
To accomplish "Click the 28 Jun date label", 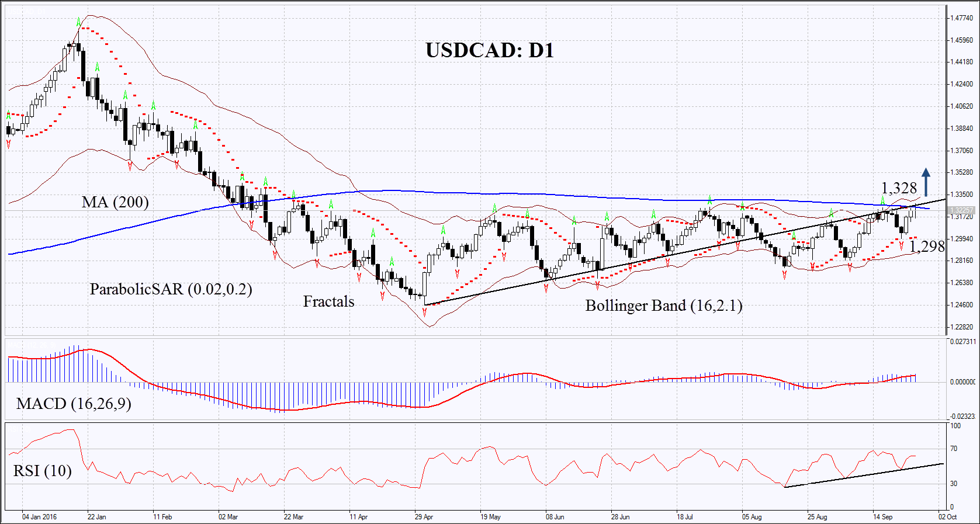I will click(x=621, y=517).
